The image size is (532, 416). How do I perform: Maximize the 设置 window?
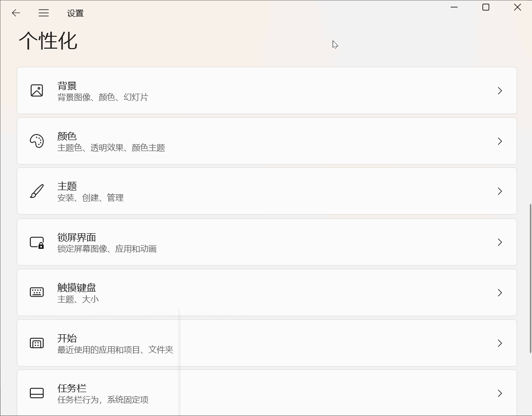point(486,7)
